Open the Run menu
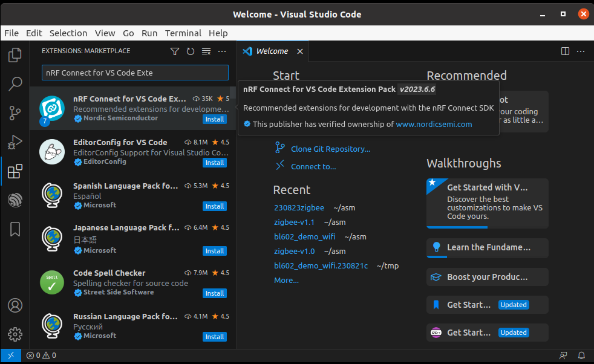Viewport: 594px width, 364px height. click(149, 33)
